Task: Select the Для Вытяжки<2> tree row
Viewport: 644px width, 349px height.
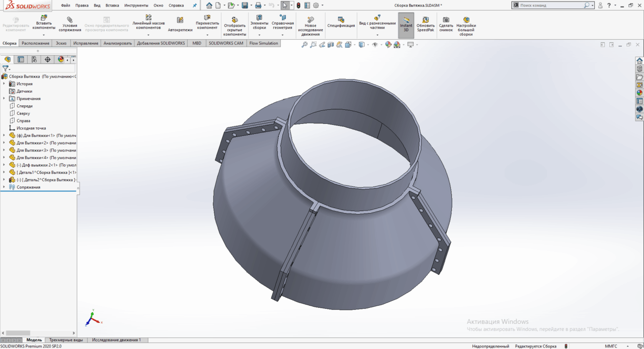Action: [x=43, y=143]
